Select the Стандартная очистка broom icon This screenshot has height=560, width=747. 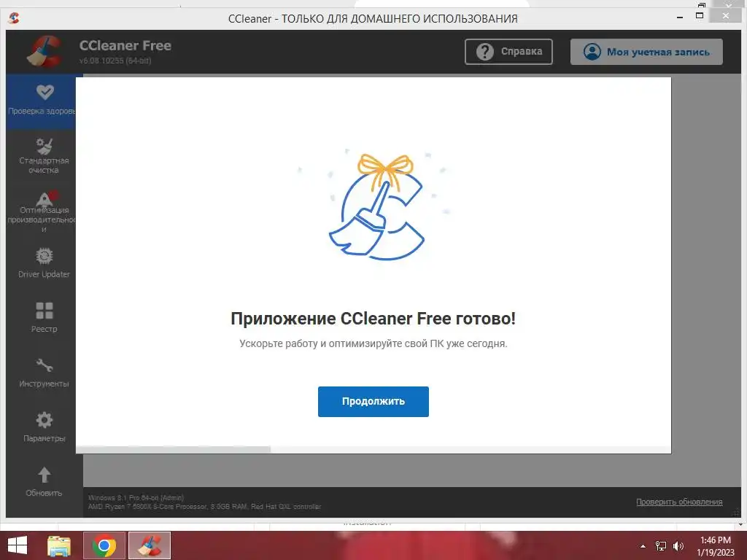click(x=44, y=146)
